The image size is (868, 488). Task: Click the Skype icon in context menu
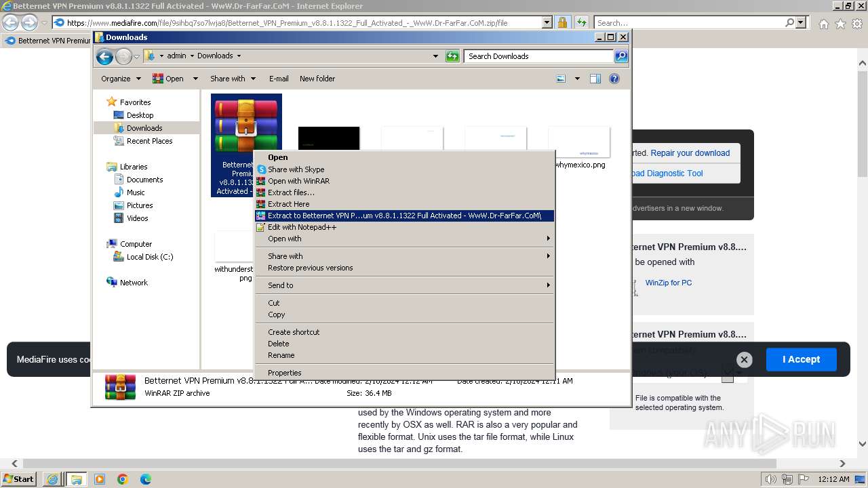tap(261, 169)
